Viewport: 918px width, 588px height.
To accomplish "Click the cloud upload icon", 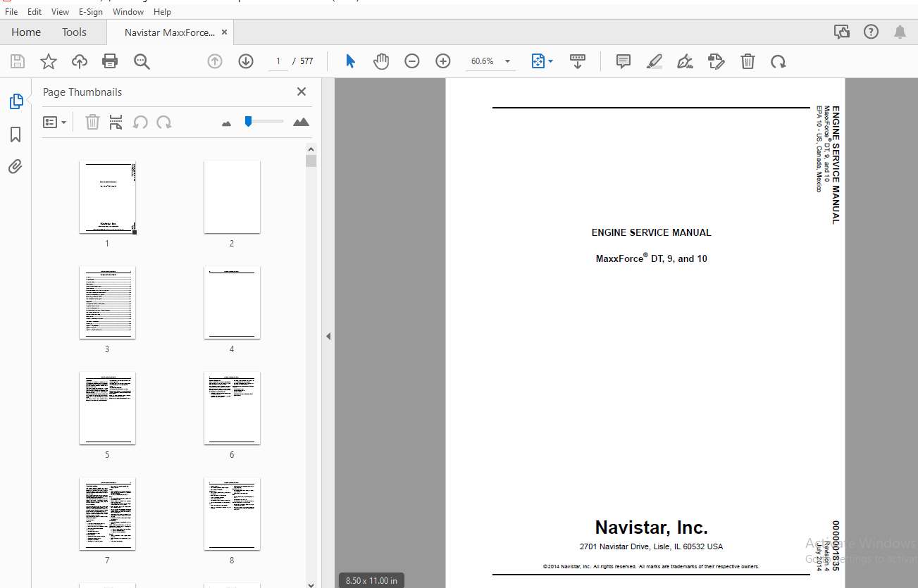I will click(x=80, y=61).
